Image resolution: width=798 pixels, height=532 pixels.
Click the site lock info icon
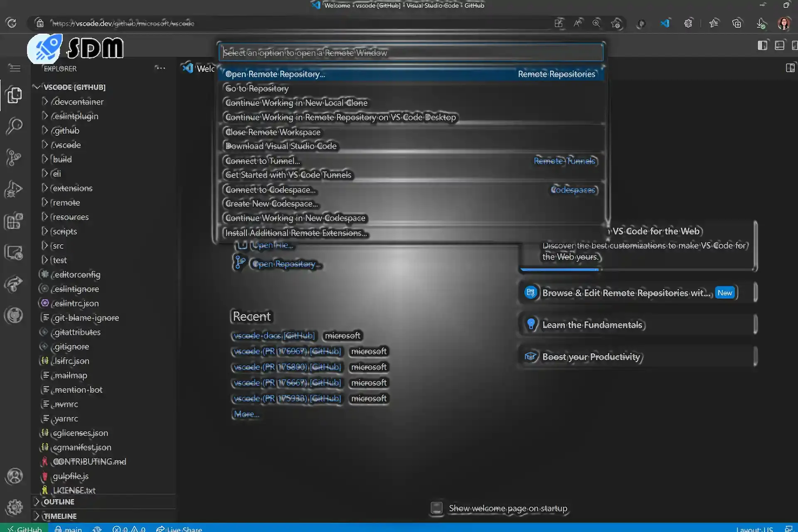tap(39, 23)
